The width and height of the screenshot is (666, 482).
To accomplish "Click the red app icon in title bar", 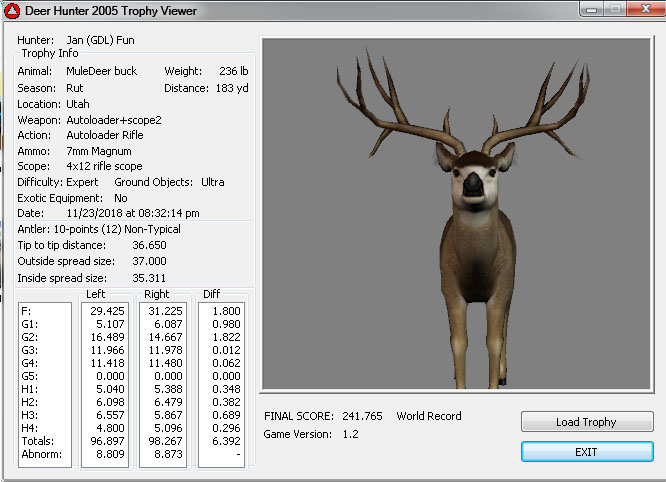I will pos(12,11).
